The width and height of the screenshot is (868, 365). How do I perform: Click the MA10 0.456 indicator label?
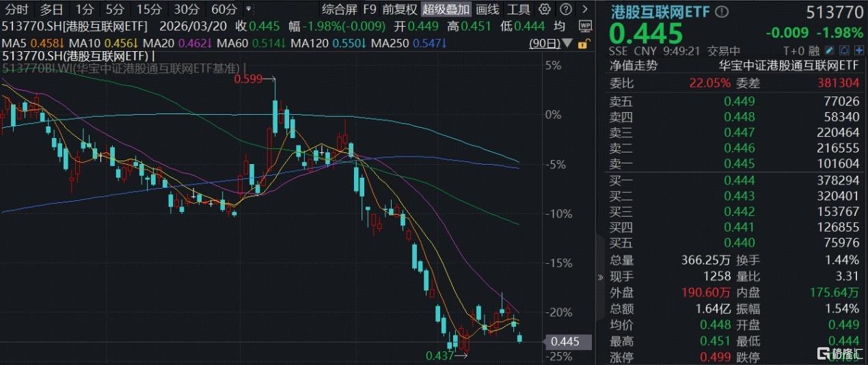click(x=103, y=43)
